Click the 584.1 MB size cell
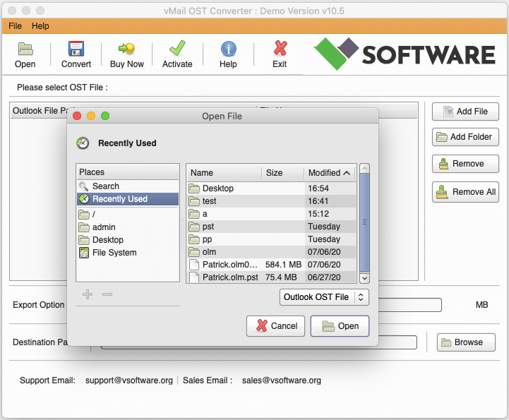This screenshot has width=509, height=420. coord(283,265)
